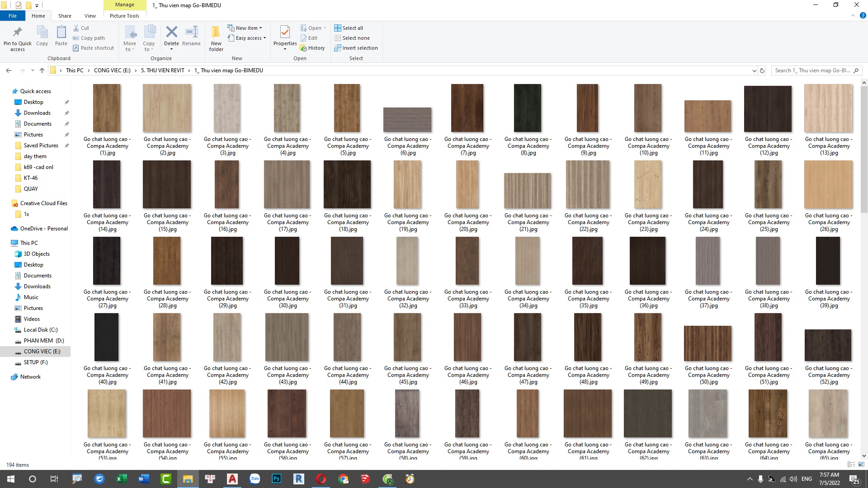Expand the Easy access dropdown

coord(247,38)
